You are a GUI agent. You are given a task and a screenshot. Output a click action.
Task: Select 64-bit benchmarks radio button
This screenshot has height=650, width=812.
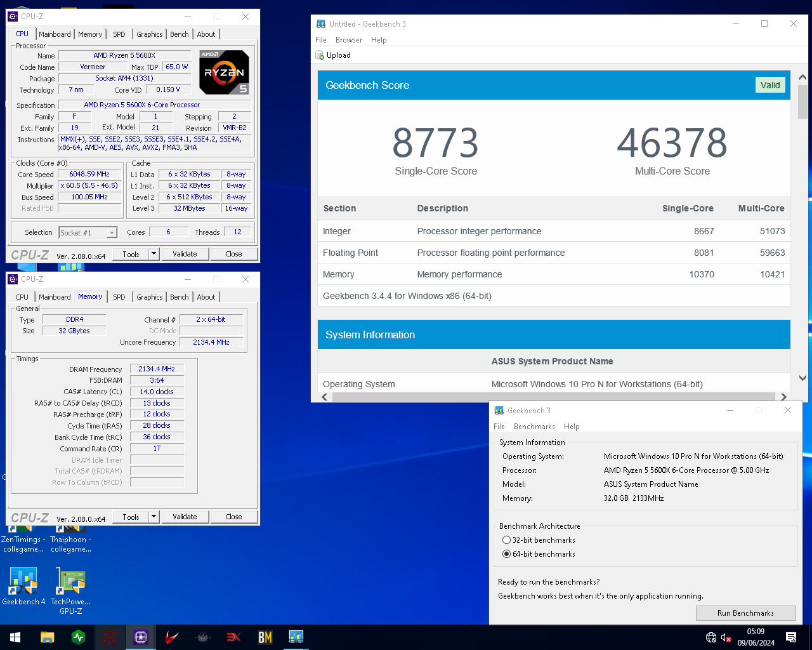[x=506, y=554]
